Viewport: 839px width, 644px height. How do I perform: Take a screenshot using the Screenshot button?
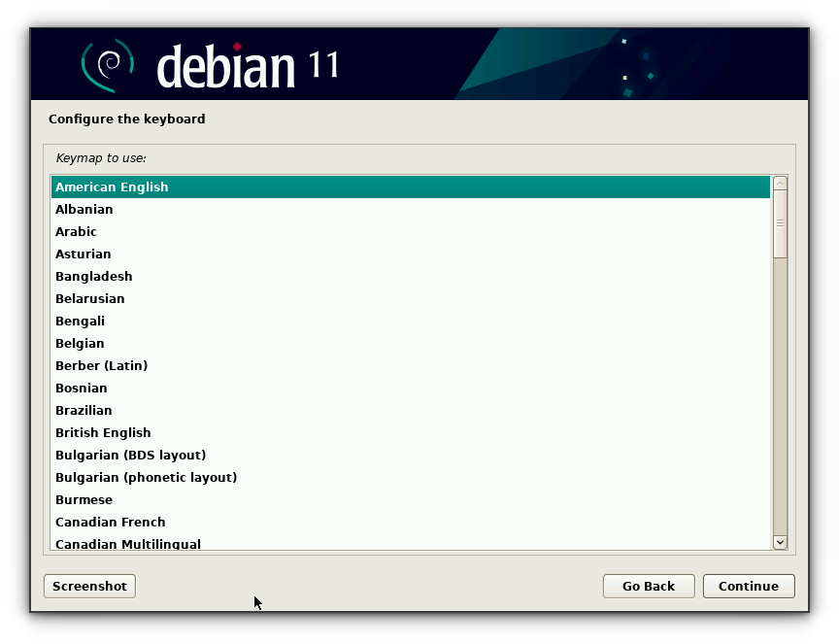(89, 586)
